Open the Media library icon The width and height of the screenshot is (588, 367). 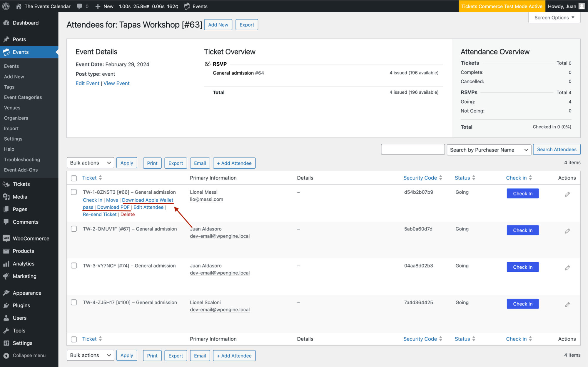6,197
